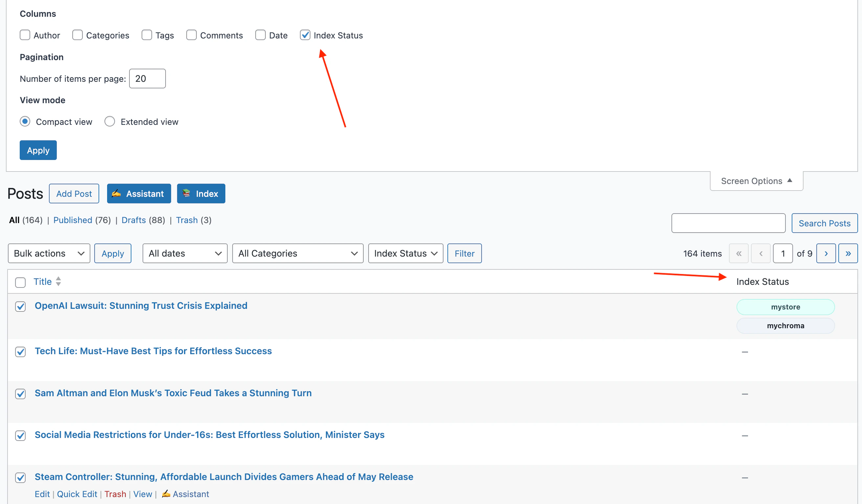Click the blue Index button
The height and width of the screenshot is (504, 862).
point(201,194)
